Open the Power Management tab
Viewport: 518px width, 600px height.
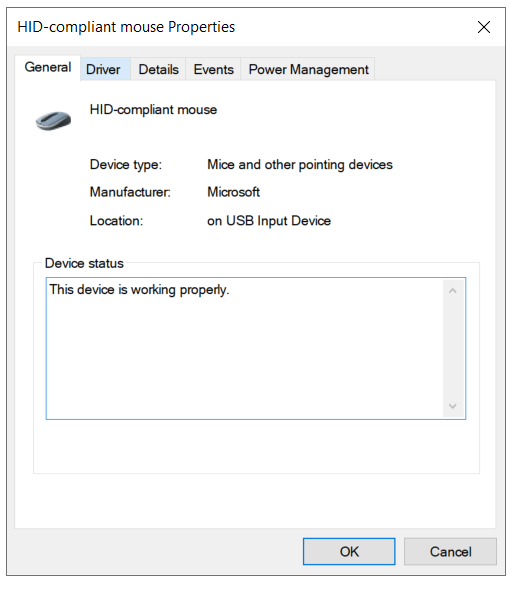click(308, 69)
